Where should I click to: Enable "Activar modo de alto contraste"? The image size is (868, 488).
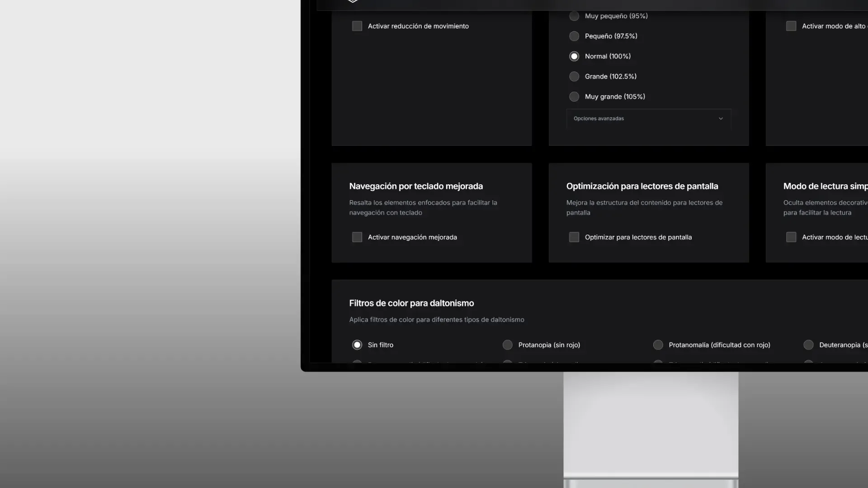pos(791,26)
